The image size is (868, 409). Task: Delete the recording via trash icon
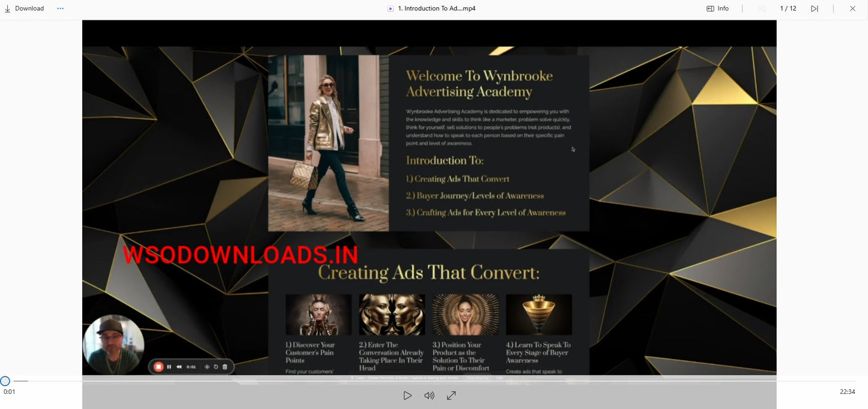tap(225, 367)
